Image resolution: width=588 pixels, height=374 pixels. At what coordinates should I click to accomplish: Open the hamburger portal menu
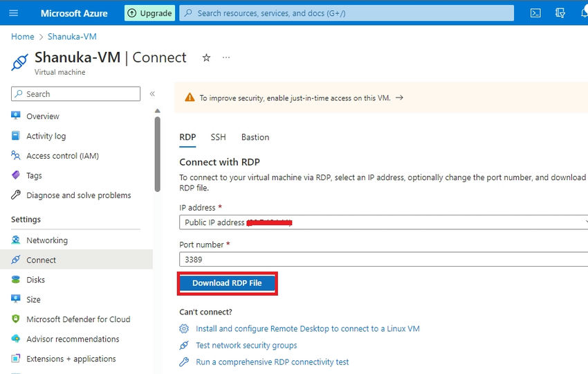tap(14, 13)
